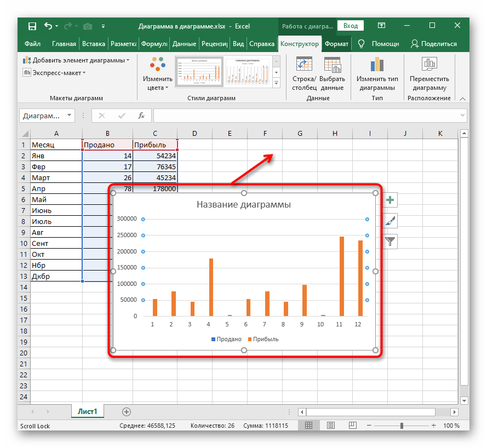This screenshot has width=487, height=448.
Task: Click the horizontal scrollbar right arrow
Action: tap(454, 412)
